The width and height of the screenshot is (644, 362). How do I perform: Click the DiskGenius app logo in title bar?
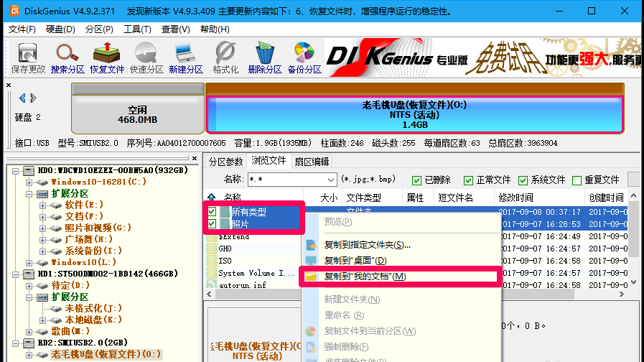[x=14, y=11]
